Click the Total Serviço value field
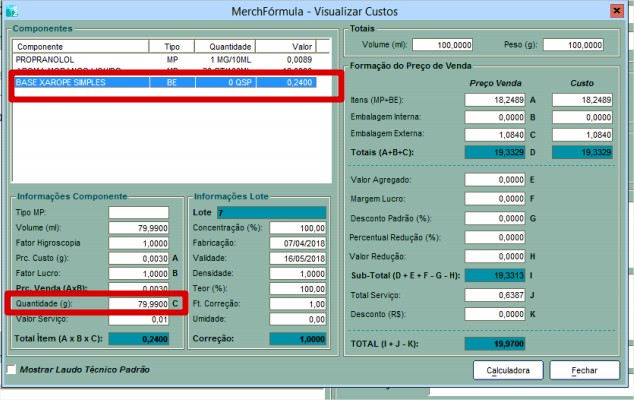634x400 pixels. point(495,295)
